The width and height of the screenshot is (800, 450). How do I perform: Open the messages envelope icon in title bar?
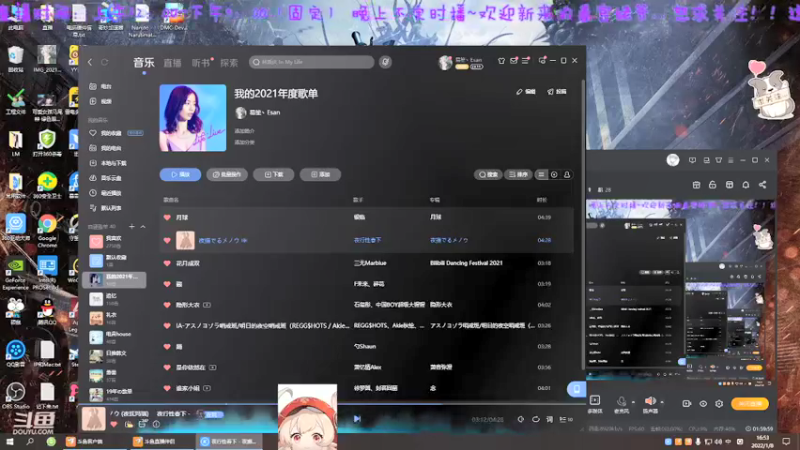pos(514,61)
